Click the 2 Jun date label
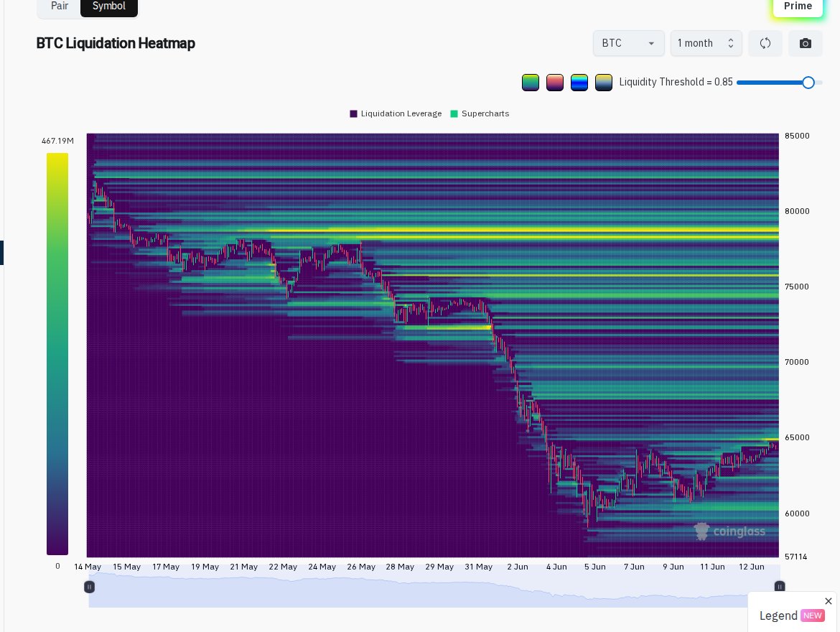 click(518, 567)
